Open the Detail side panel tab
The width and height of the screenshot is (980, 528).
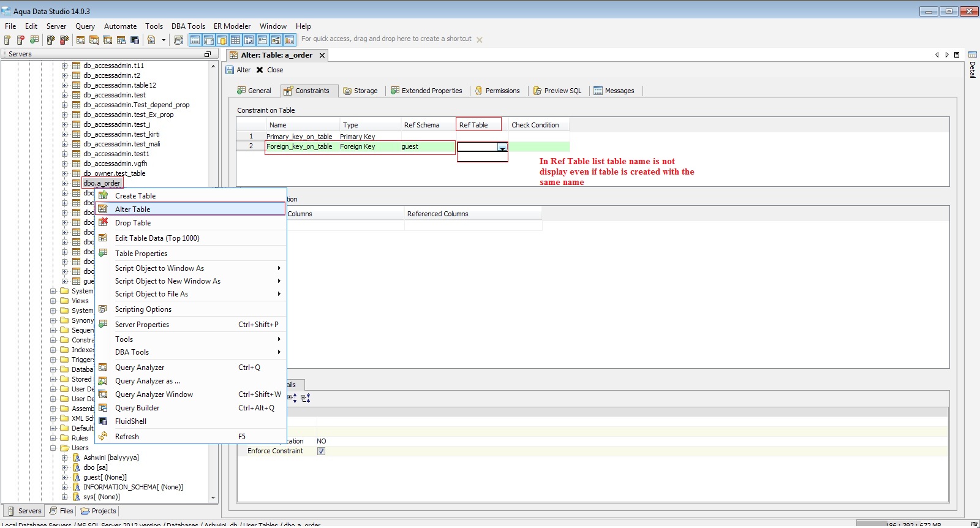[973, 65]
